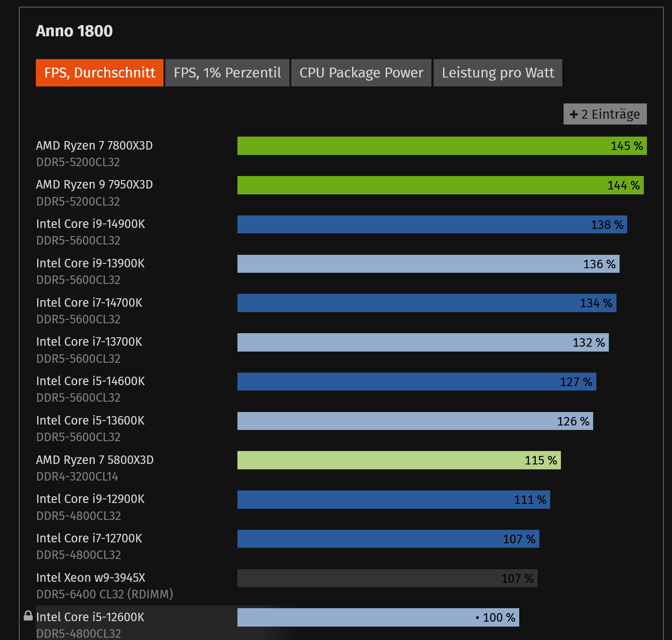Image resolution: width=672 pixels, height=640 pixels.
Task: Click the 127 % bar of Core i5-14600K
Action: coord(417,382)
